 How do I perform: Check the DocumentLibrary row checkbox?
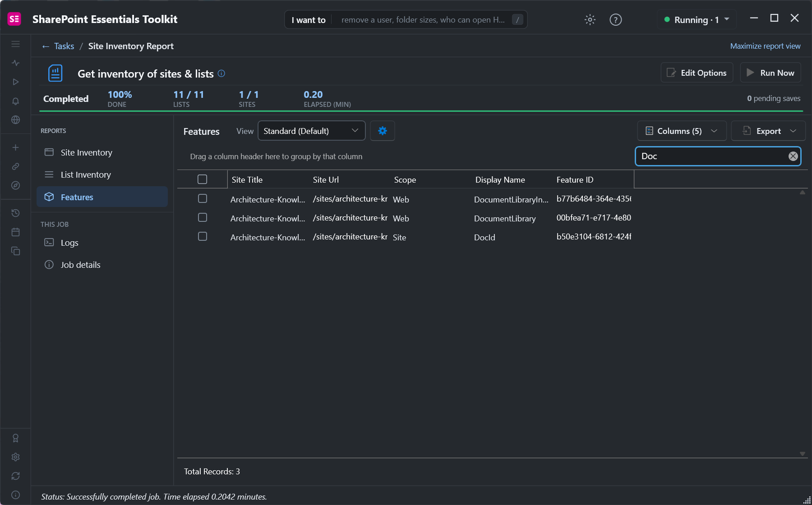[x=203, y=217]
